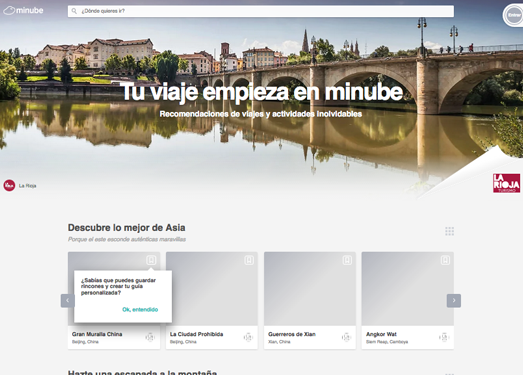This screenshot has height=375, width=523.
Task: Open the grid view icon beside Asia heading
Action: 449,231
